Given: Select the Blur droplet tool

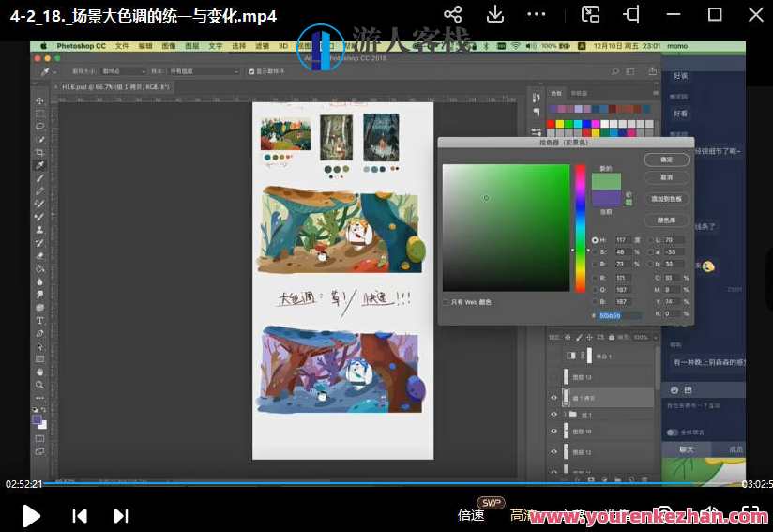Looking at the screenshot, I should (40, 281).
